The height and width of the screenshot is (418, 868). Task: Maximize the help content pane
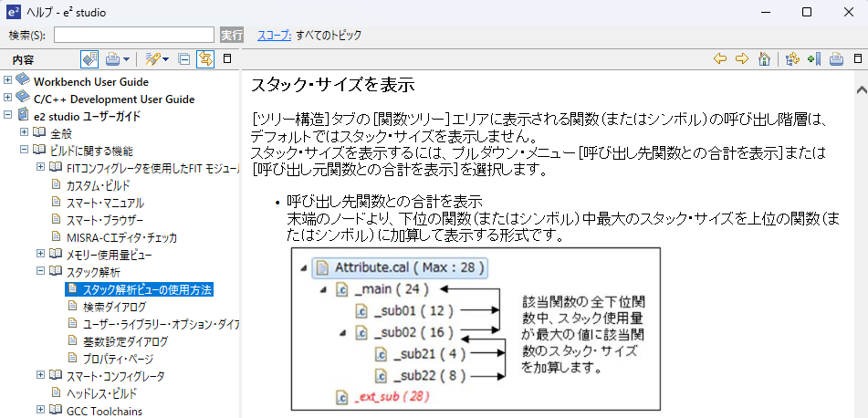tap(858, 58)
